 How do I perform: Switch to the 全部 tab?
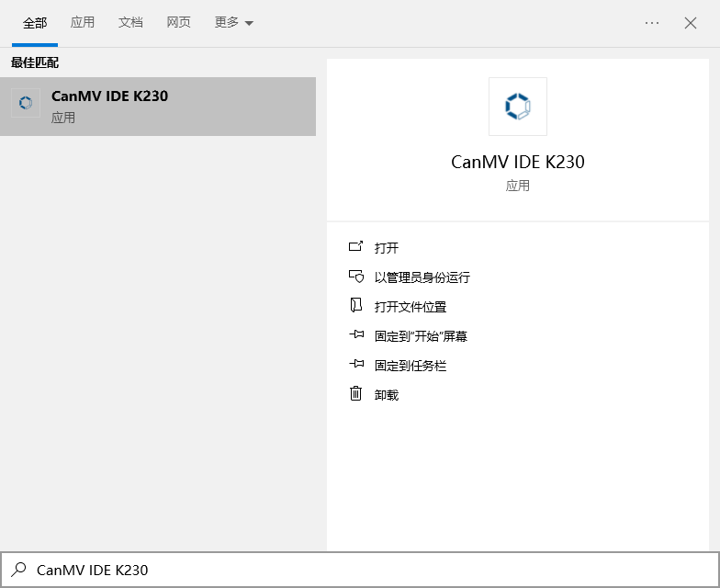click(35, 22)
